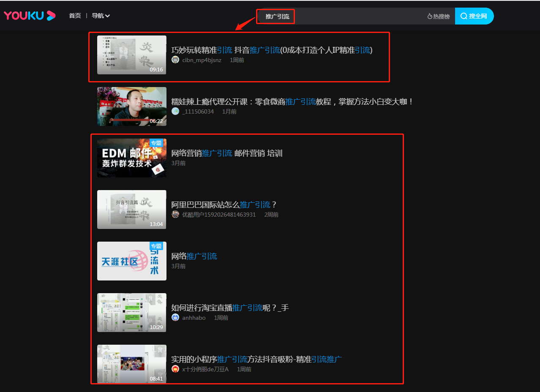540x392 pixels.
Task: Click the 专题 badge on 天涯社区 thumbnail
Action: coord(156,246)
